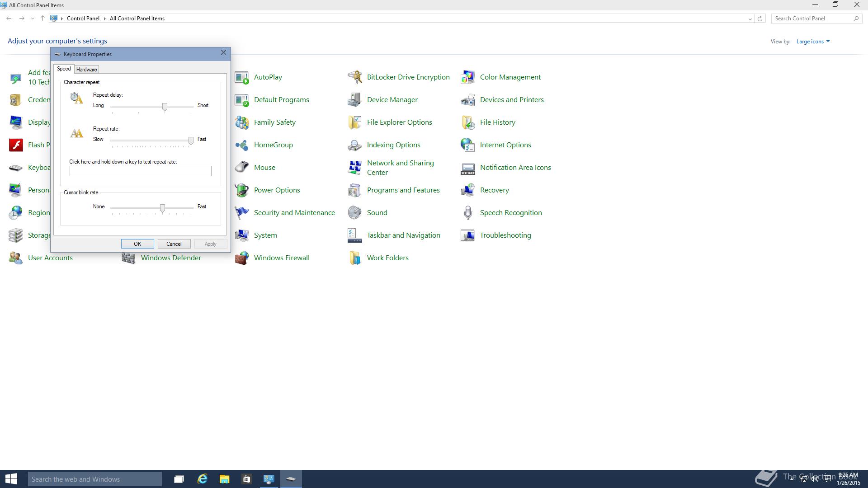Open the Device Manager icon
The width and height of the screenshot is (868, 488).
coord(355,100)
